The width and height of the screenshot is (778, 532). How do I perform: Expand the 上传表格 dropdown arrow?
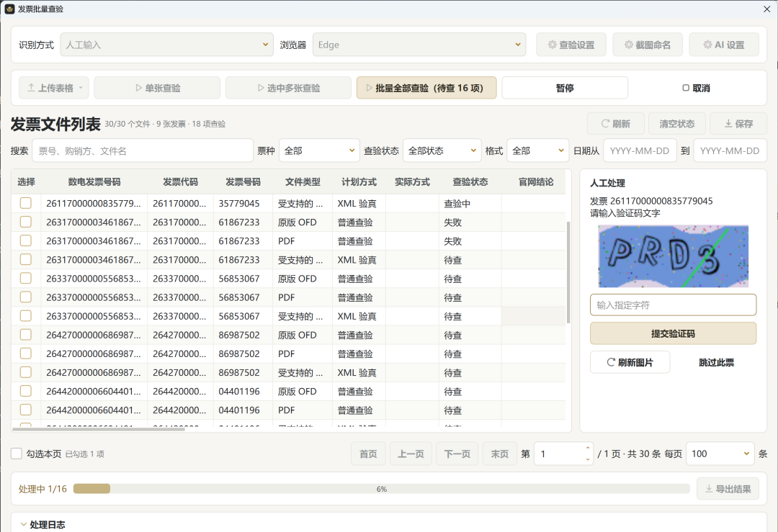81,88
